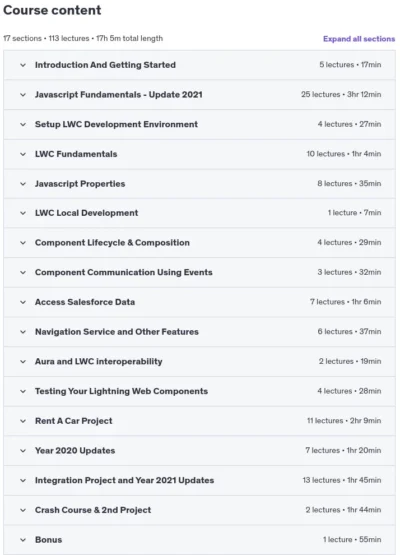This screenshot has height=555, width=400.
Task: Click the 11 lectures • 2hr 9min label
Action: click(344, 421)
